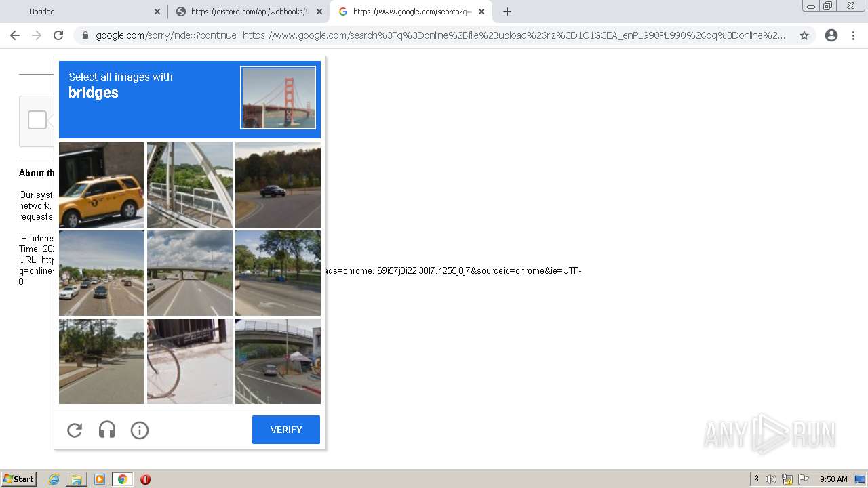The height and width of the screenshot is (488, 868).
Task: Open Windows Explorer folder in taskbar
Action: pyautogui.click(x=77, y=479)
